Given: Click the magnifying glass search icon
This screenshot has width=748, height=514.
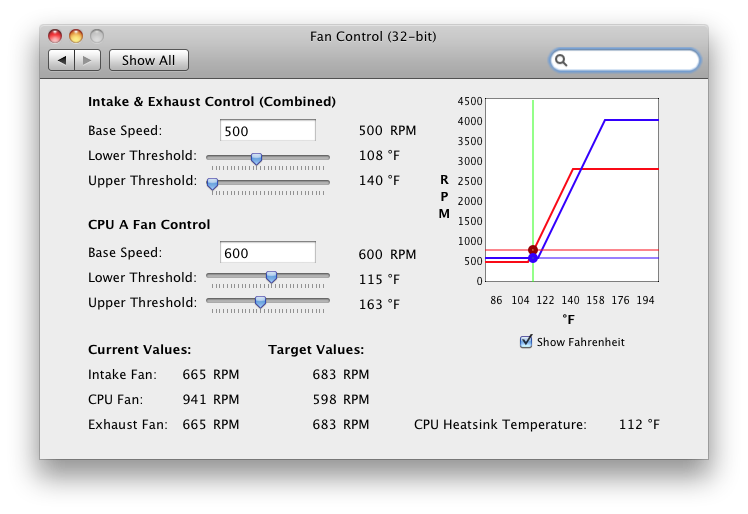Looking at the screenshot, I should coord(561,60).
